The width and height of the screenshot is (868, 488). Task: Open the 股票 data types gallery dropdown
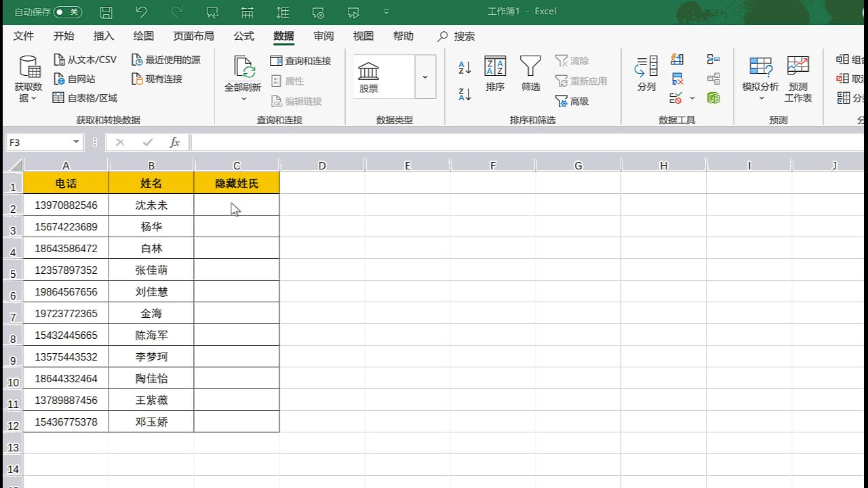coord(425,77)
